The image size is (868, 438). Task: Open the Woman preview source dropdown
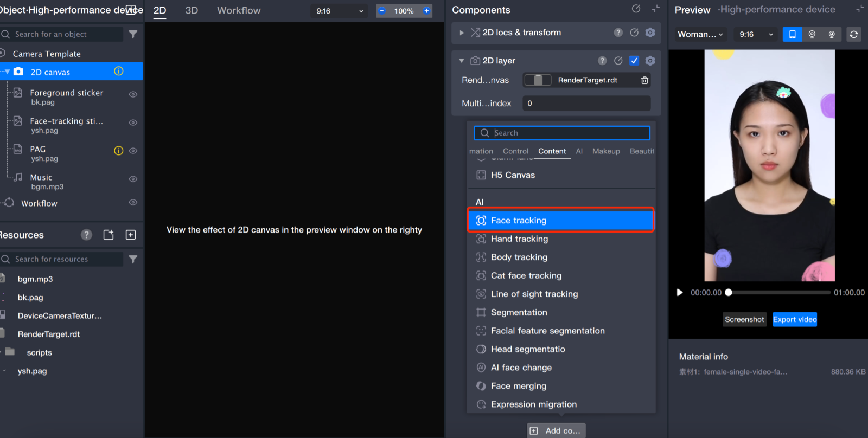tap(700, 34)
